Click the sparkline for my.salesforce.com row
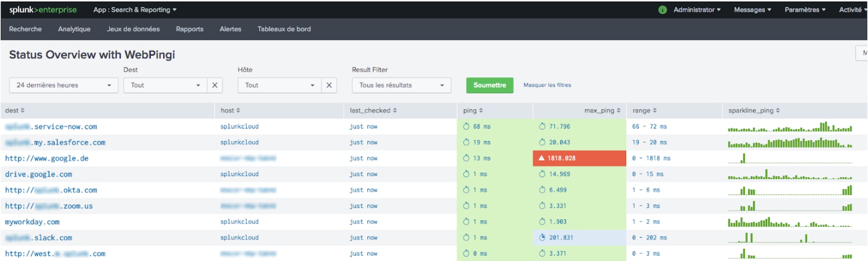Viewport: 868px width, 261px height. click(790, 142)
